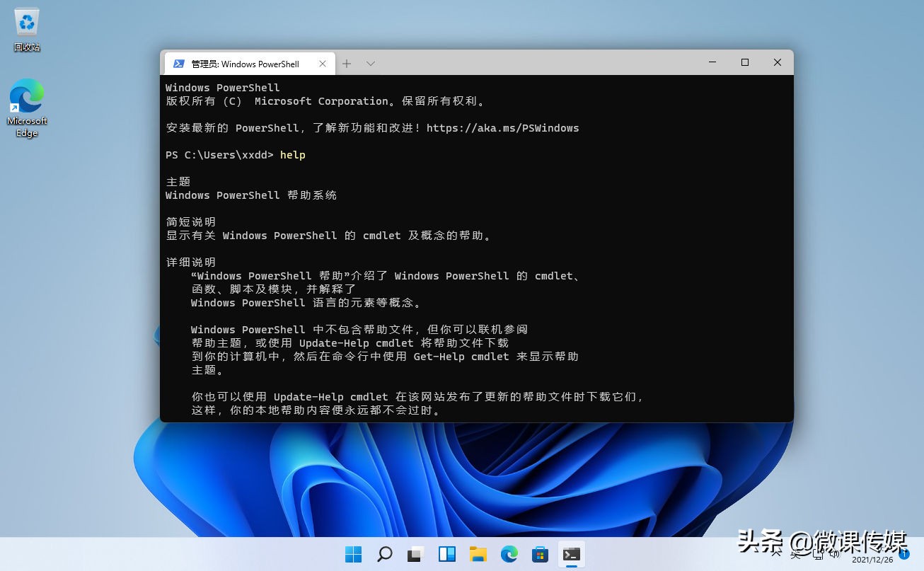Expand the new tab profile dropdown arrow
This screenshot has width=924, height=571.
[370, 64]
